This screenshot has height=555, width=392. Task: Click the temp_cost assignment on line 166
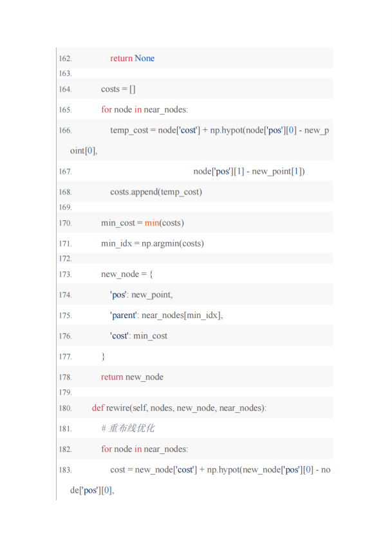pyautogui.click(x=219, y=130)
